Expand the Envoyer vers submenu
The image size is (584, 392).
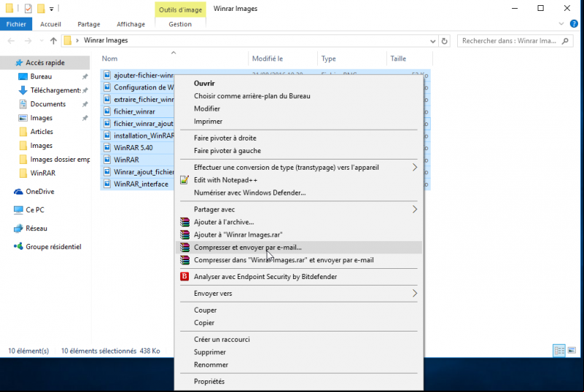click(x=415, y=294)
